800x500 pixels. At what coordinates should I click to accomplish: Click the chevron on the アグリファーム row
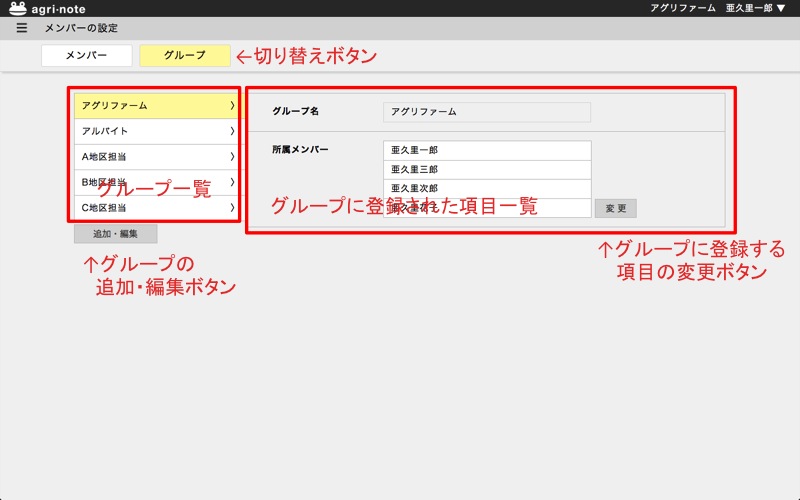[232, 105]
